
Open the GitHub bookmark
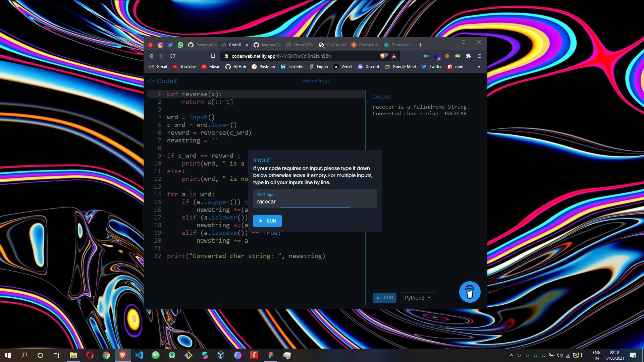(235, 67)
